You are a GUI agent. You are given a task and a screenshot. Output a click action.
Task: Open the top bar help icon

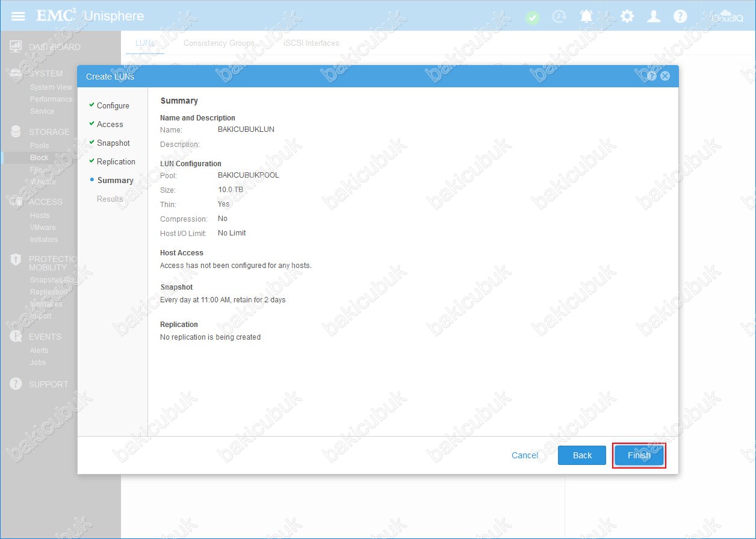pyautogui.click(x=680, y=16)
